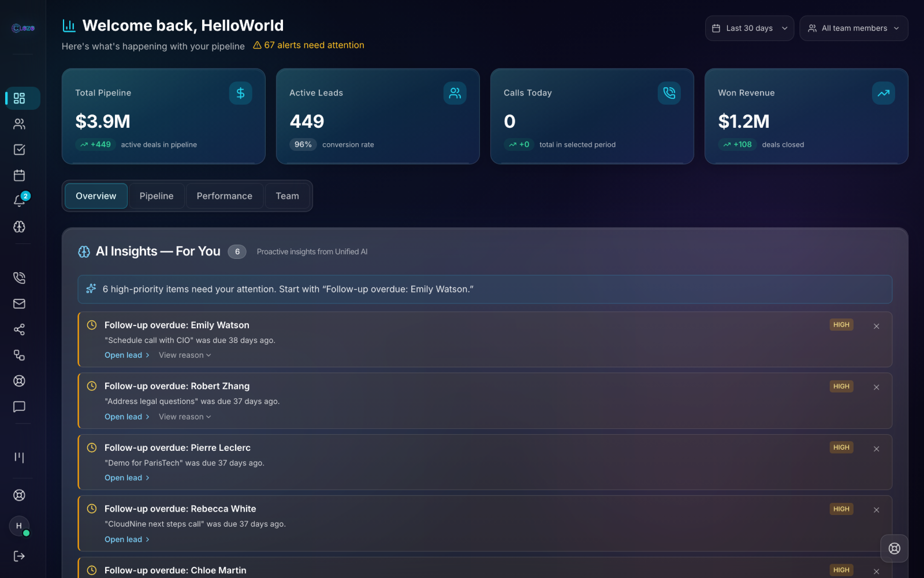The image size is (924, 578).
Task: Select the Overview tab
Action: pos(96,196)
